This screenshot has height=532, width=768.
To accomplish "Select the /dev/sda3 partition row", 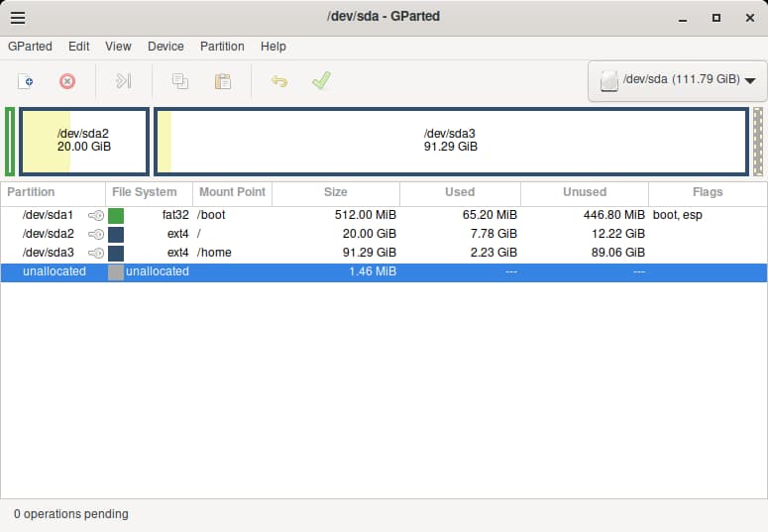I will [384, 253].
